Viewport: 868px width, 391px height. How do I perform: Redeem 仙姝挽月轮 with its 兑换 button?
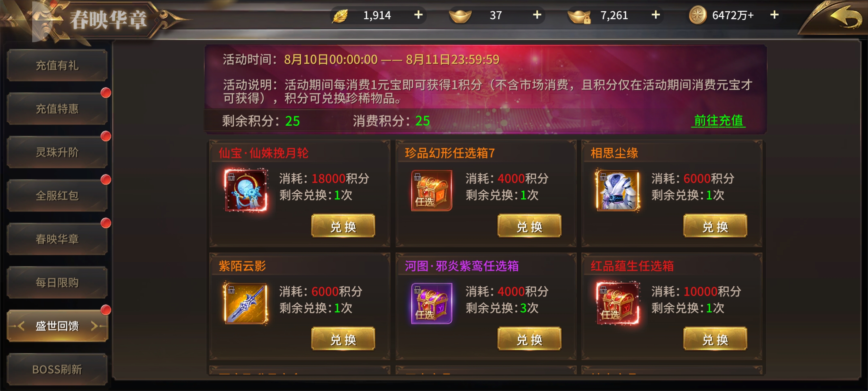(x=343, y=227)
